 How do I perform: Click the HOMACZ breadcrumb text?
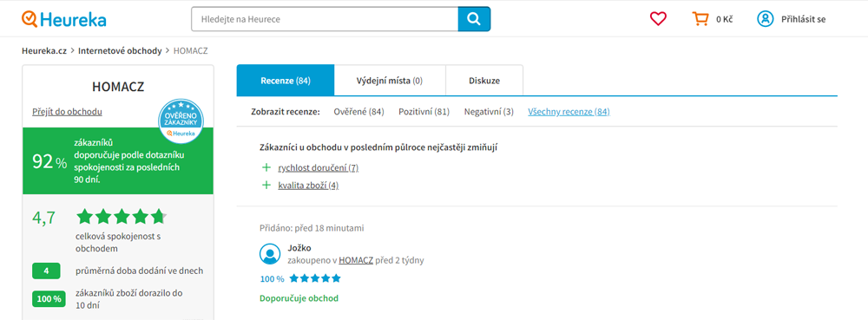tap(191, 51)
